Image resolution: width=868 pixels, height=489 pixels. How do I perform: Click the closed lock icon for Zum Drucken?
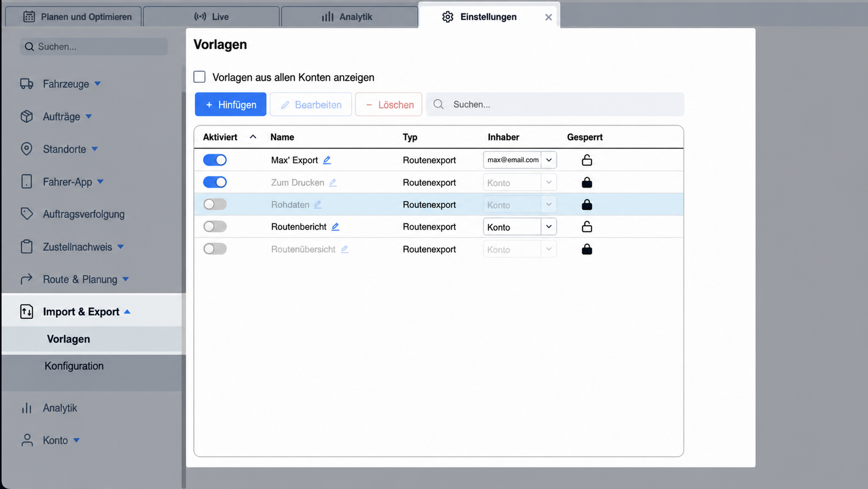click(587, 183)
